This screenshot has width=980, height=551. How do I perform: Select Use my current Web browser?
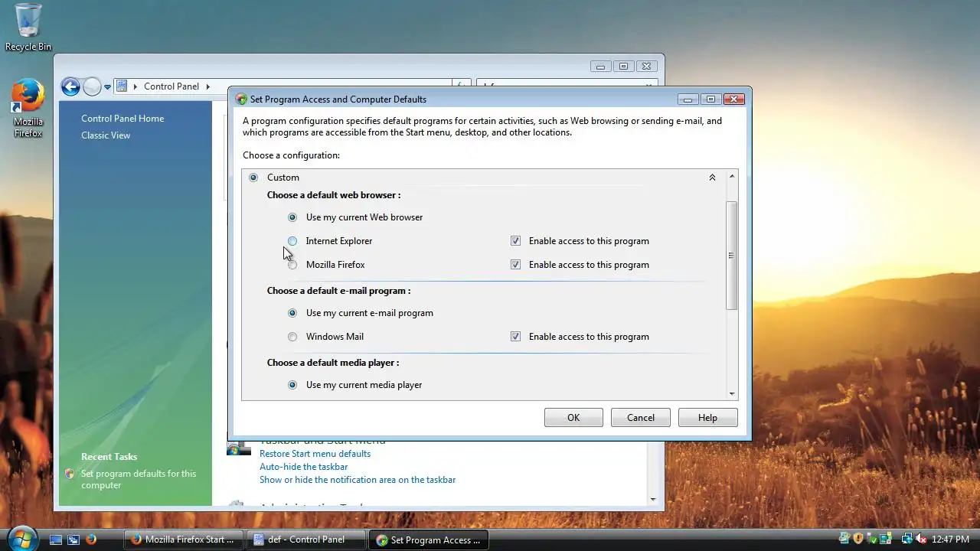point(292,217)
